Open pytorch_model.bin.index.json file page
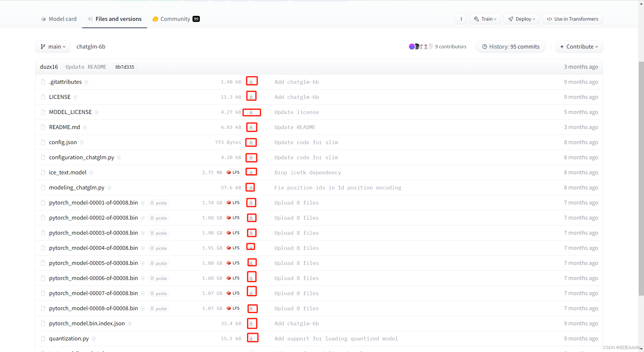The image size is (644, 352). click(87, 323)
